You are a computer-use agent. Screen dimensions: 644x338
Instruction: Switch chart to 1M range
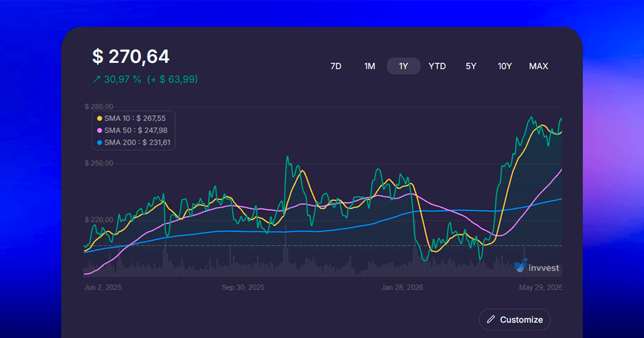click(x=370, y=67)
